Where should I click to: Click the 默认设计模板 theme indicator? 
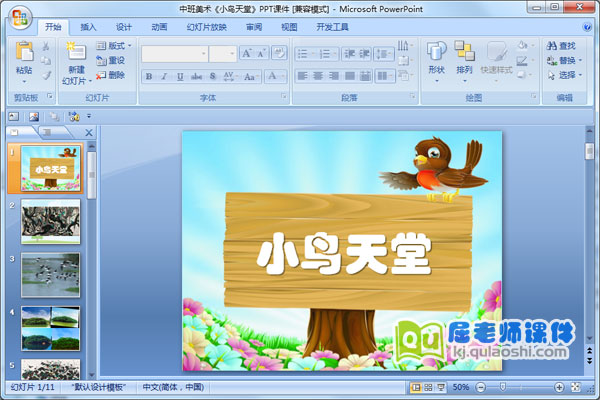tap(99, 387)
